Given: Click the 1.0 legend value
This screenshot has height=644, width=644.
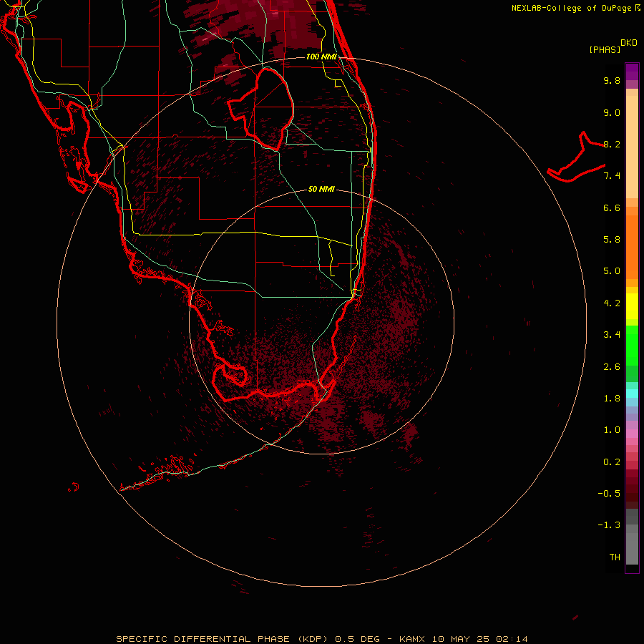Looking at the screenshot, I should pyautogui.click(x=612, y=430).
